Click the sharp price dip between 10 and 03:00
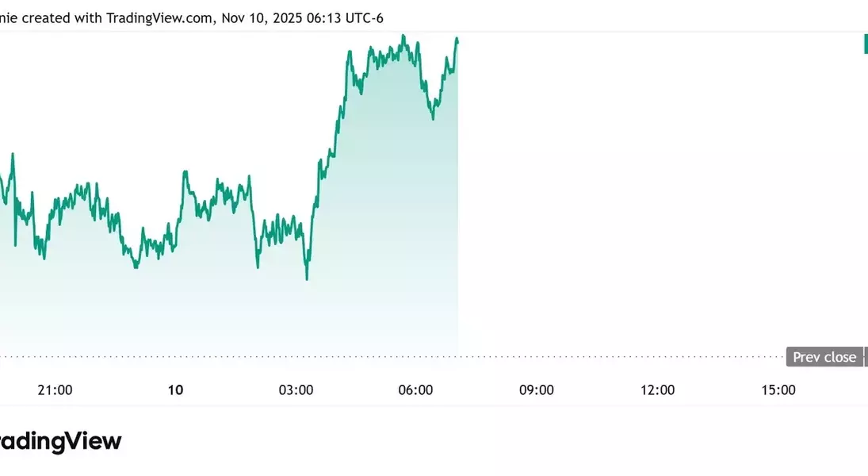The height and width of the screenshot is (476, 868). (258, 267)
